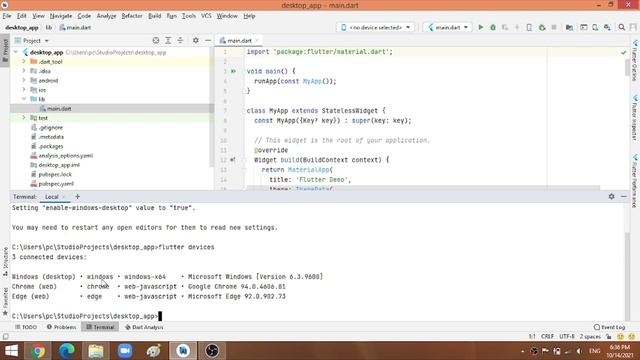Open OBS Studio from the taskbar
Image resolution: width=640 pixels, height=360 pixels.
tap(212, 351)
